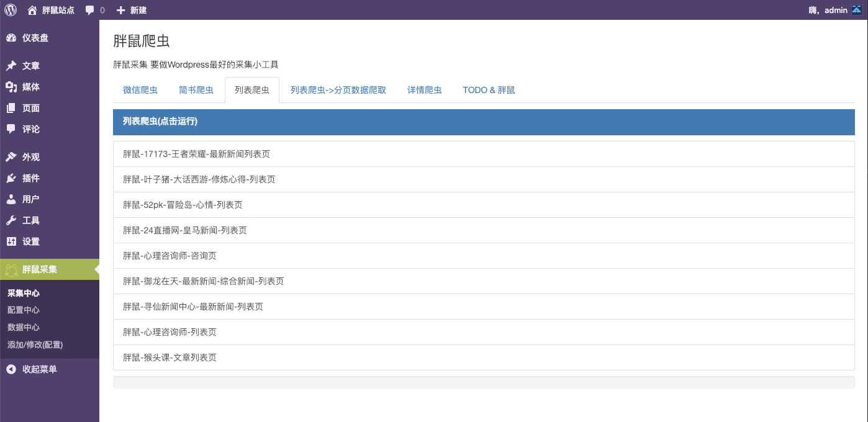Collapse the sidebar with 收起菜单
This screenshot has height=422, width=868.
[x=39, y=369]
